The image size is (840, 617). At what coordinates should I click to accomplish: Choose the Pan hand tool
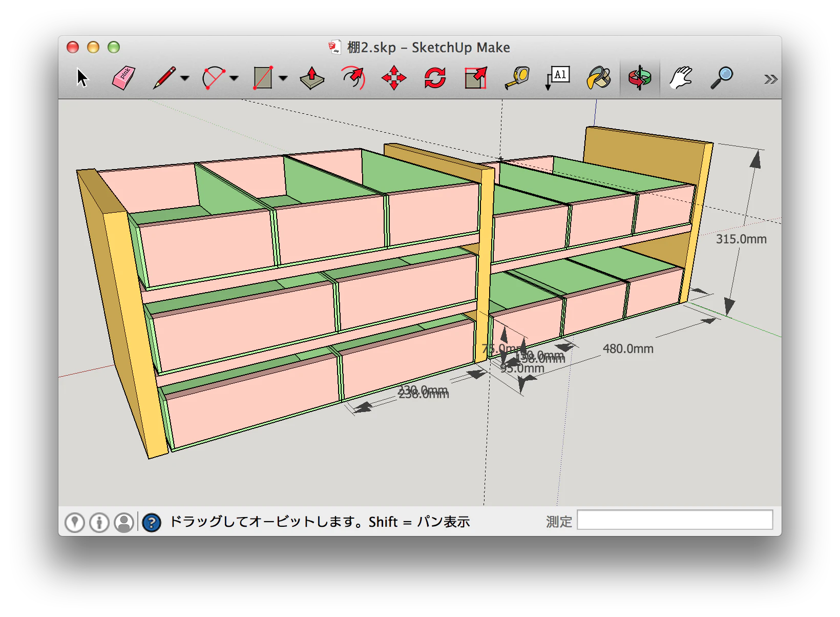point(681,78)
